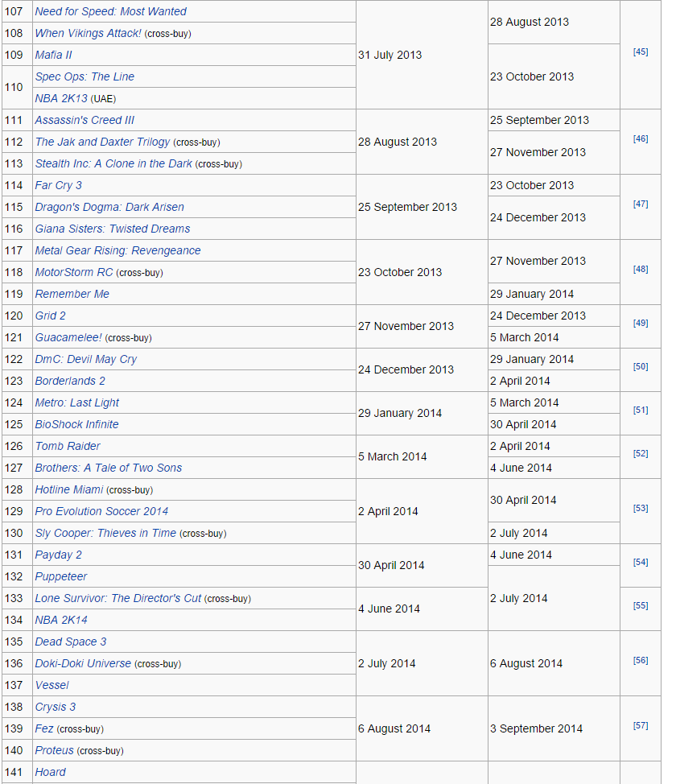Follow the Hotline Miami link
Image resolution: width=676 pixels, height=784 pixels.
(x=69, y=490)
